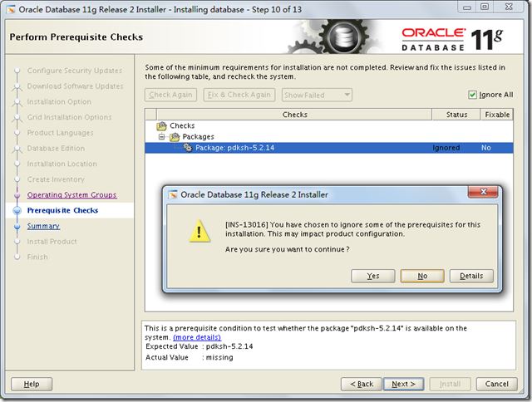Click Fix & Check Again button
The width and height of the screenshot is (532, 402).
tap(239, 95)
